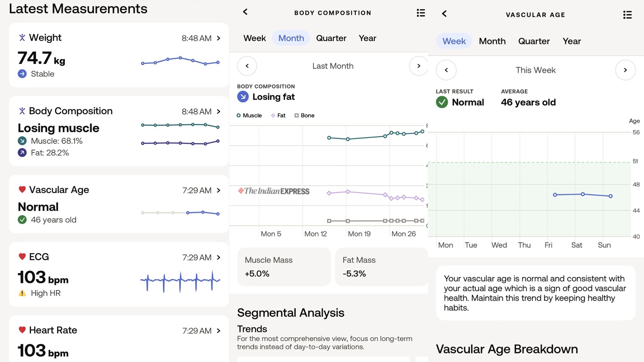Tap back arrow in Vascular Age header
The image size is (644, 362).
click(x=444, y=14)
